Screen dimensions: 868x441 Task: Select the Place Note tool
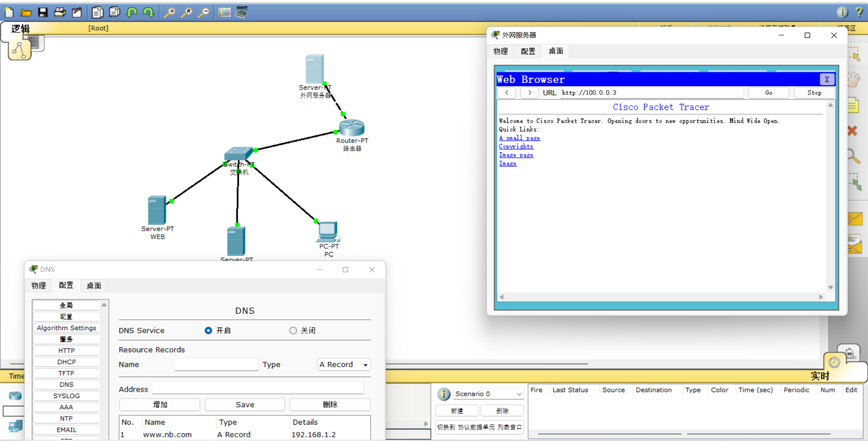[x=854, y=105]
